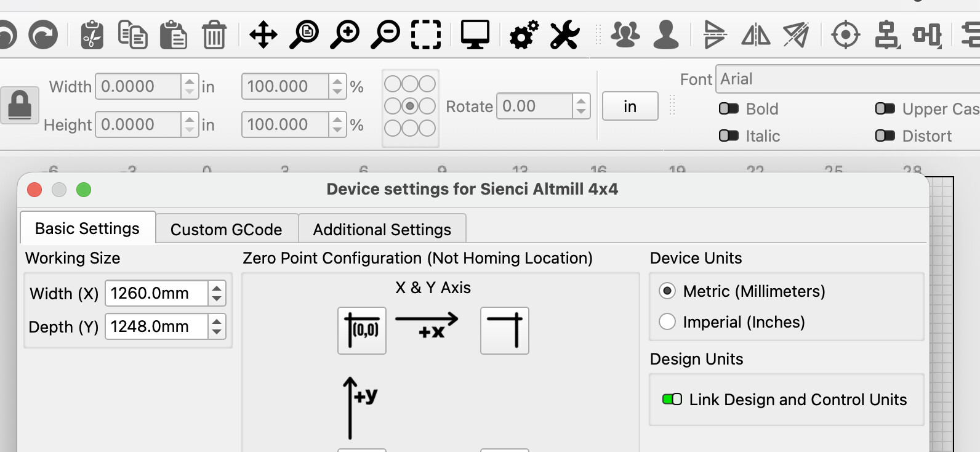Click the zoom out magnifier

pos(385,34)
